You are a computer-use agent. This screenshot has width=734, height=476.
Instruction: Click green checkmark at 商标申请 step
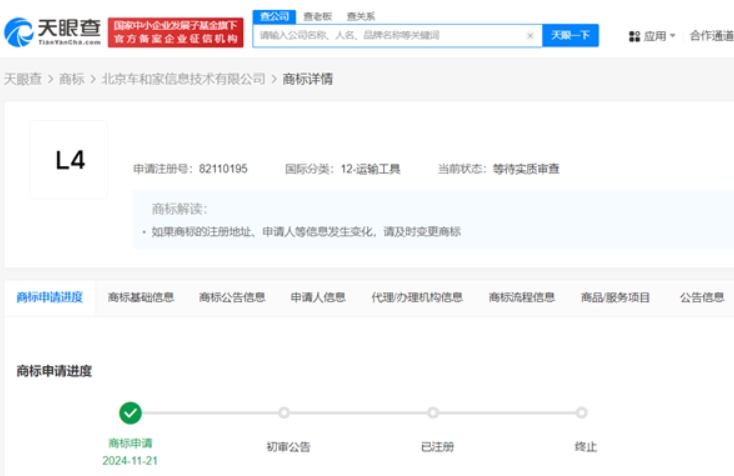(130, 412)
